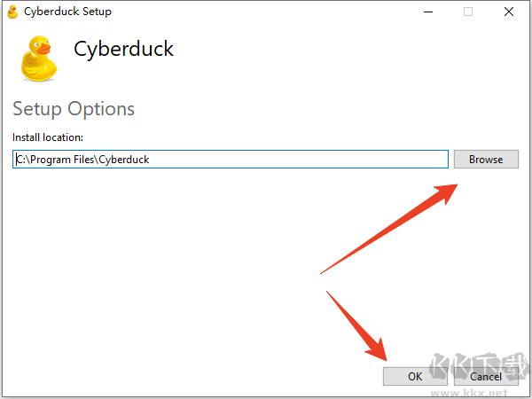Click the "Install location:" label

pyautogui.click(x=48, y=137)
